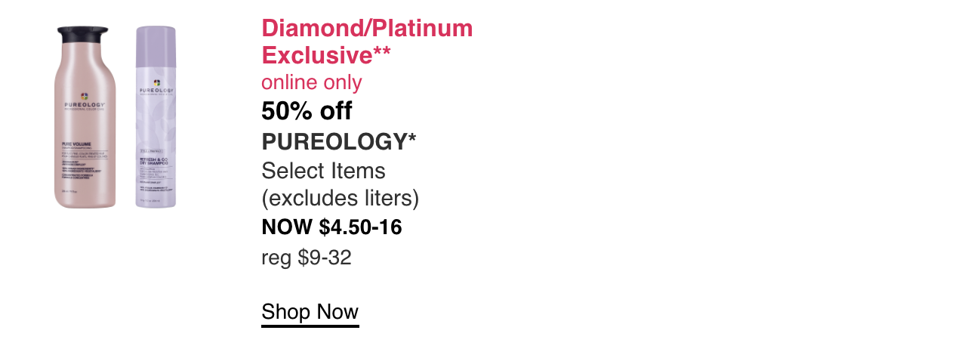980x352 pixels.
Task: Click the underline beneath Shop Now
Action: (310, 326)
